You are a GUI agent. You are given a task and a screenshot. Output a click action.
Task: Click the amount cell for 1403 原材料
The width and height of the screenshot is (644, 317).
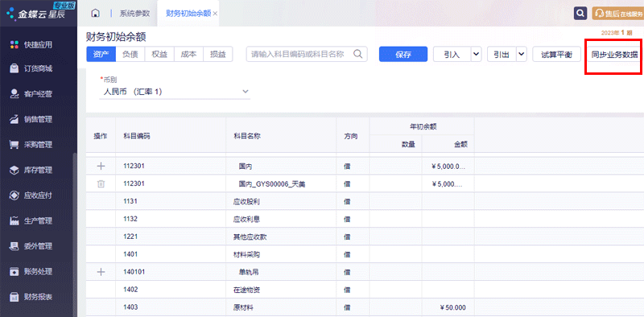pos(448,308)
